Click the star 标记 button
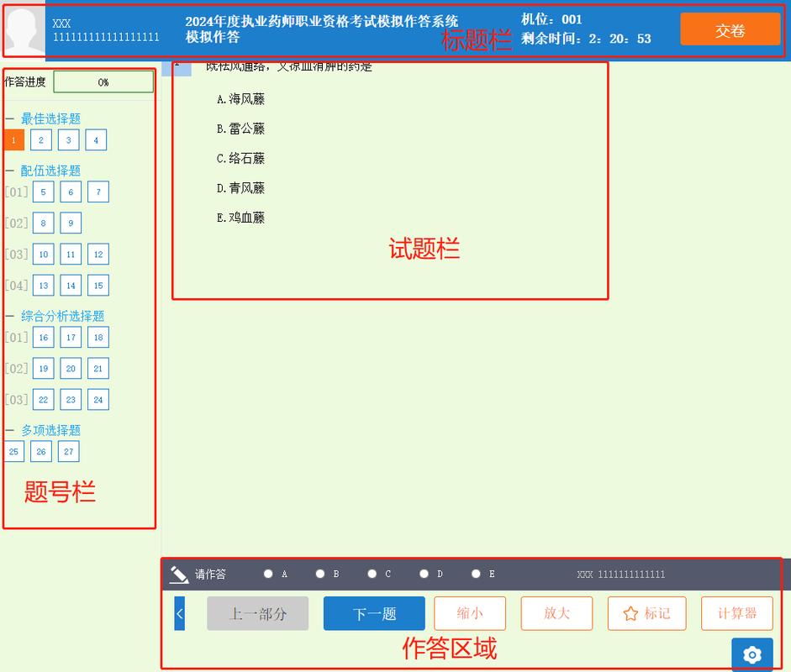 (x=646, y=613)
